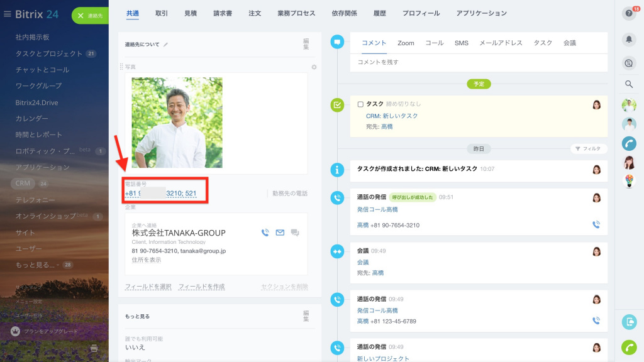Redial +81 123-45-6789 with the call icon
Screen dimensions: 644x362
click(596, 321)
